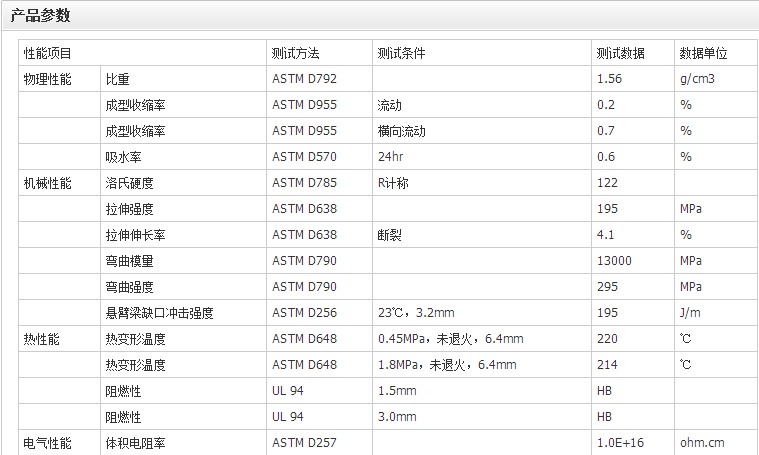Image resolution: width=759 pixels, height=455 pixels.
Task: Select the ASTM D792 test method cell
Action: point(305,79)
